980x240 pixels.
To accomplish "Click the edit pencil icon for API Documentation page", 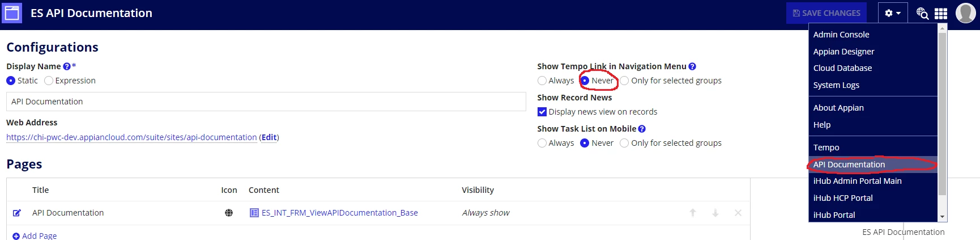I will (17, 213).
